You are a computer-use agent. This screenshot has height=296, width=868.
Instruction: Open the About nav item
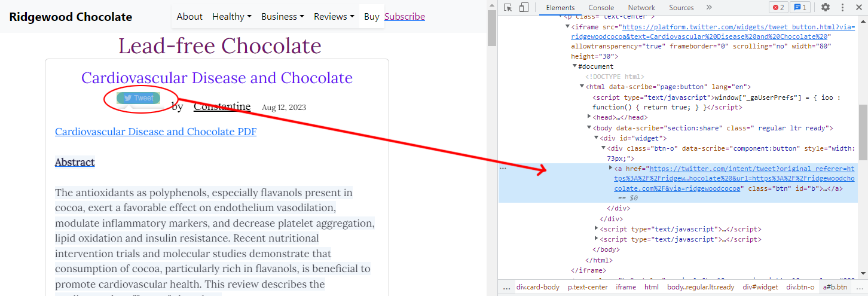tap(190, 17)
